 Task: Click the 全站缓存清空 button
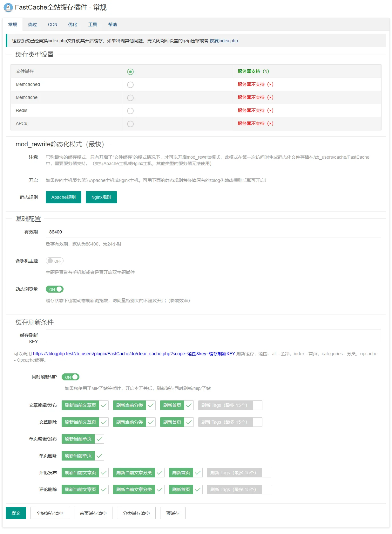click(x=50, y=513)
